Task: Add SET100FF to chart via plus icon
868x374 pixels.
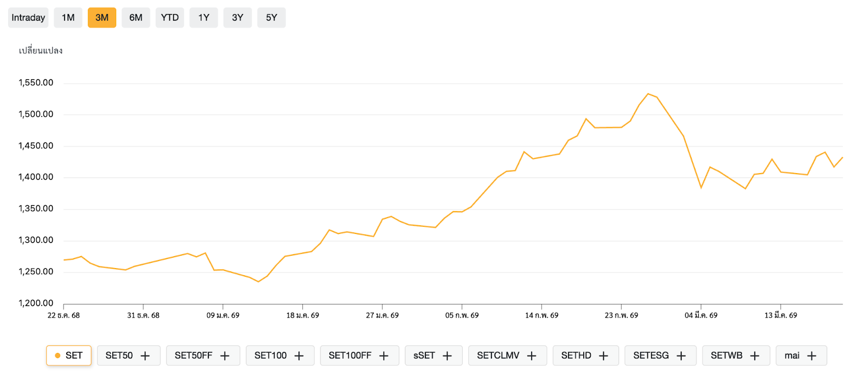Action: point(384,356)
